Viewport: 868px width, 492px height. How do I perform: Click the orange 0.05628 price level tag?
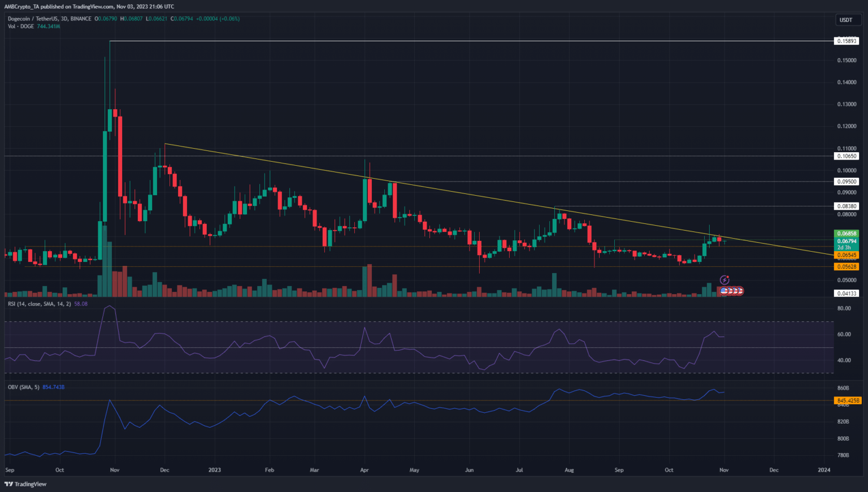click(847, 267)
